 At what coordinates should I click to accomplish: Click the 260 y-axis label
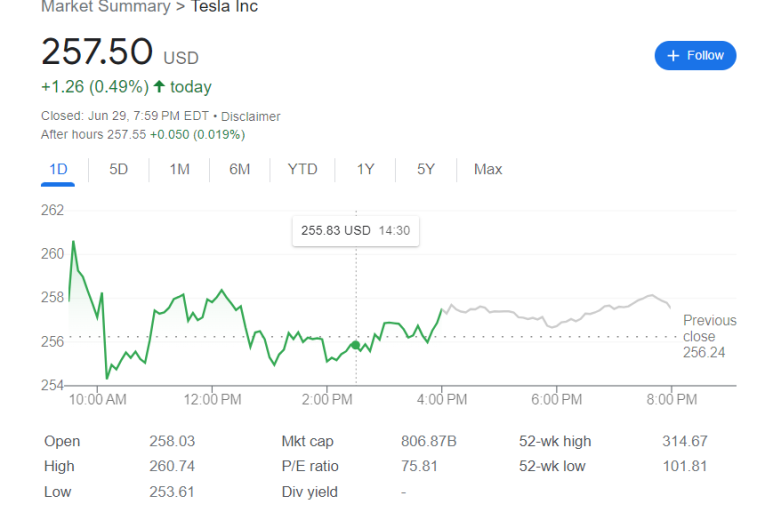pos(52,254)
